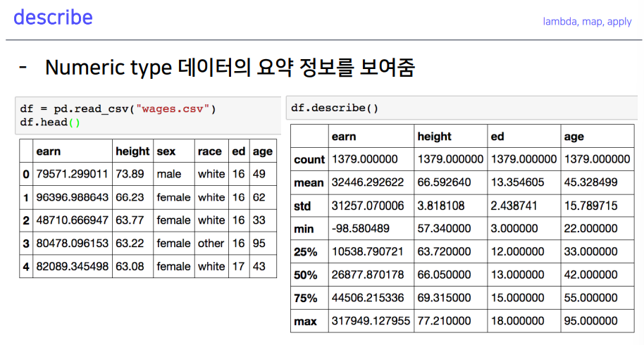
Task: Click min earn value -98.580489
Action: click(361, 228)
